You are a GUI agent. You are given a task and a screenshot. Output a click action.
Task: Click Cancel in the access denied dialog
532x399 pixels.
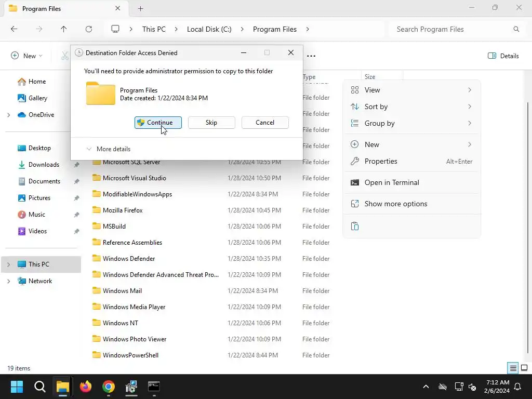[265, 123]
